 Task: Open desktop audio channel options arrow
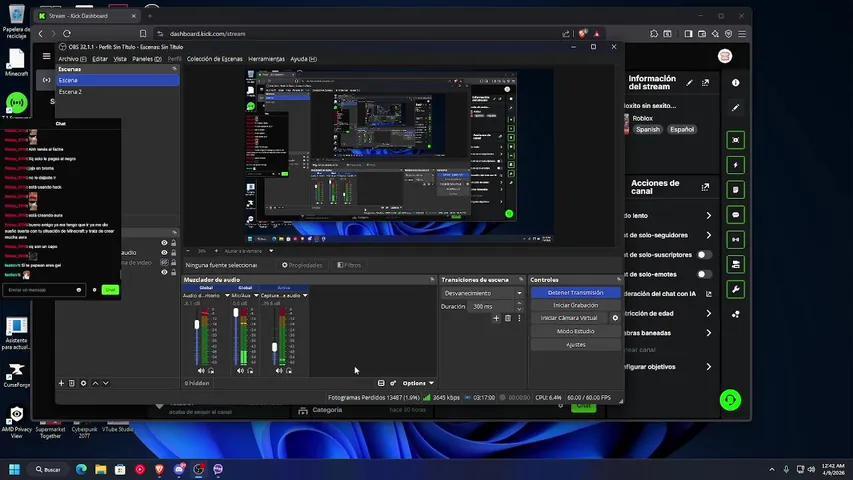click(227, 296)
